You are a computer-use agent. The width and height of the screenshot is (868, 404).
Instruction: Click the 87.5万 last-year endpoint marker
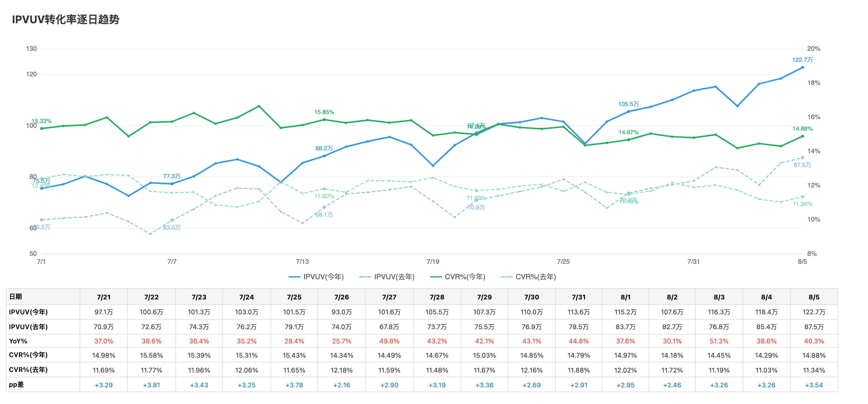pyautogui.click(x=802, y=157)
